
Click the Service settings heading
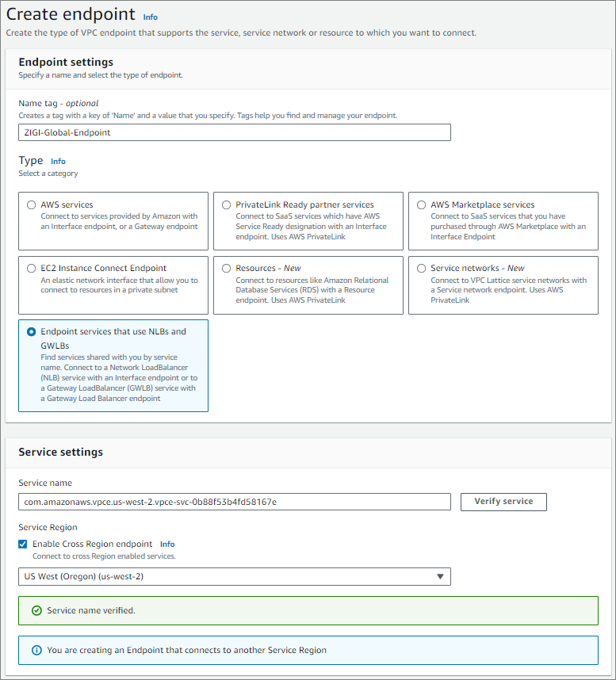(61, 452)
